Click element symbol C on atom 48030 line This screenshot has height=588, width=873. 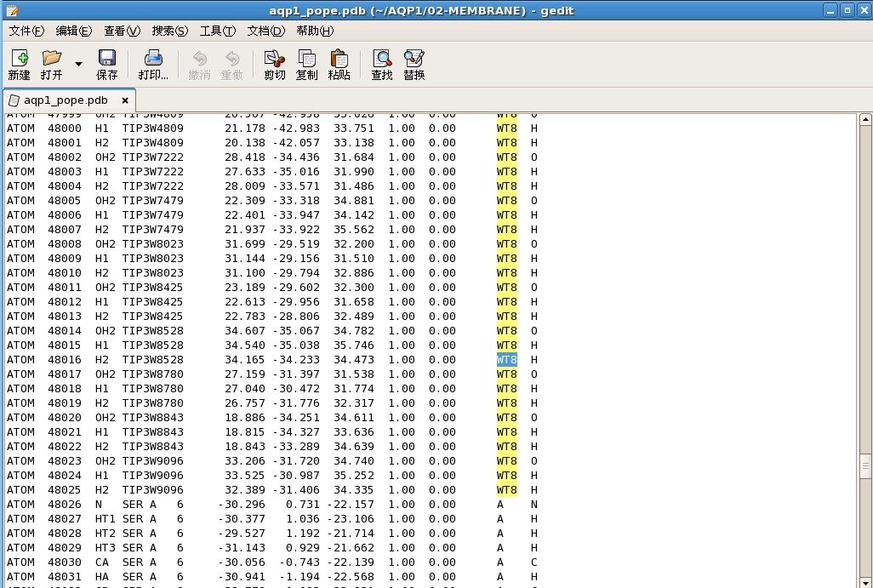point(534,562)
